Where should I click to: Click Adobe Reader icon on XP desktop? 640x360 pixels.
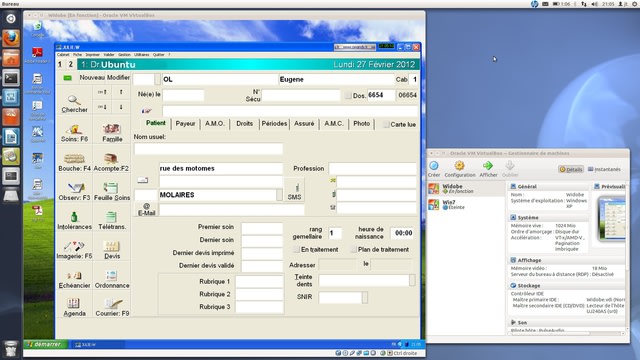pyautogui.click(x=37, y=55)
